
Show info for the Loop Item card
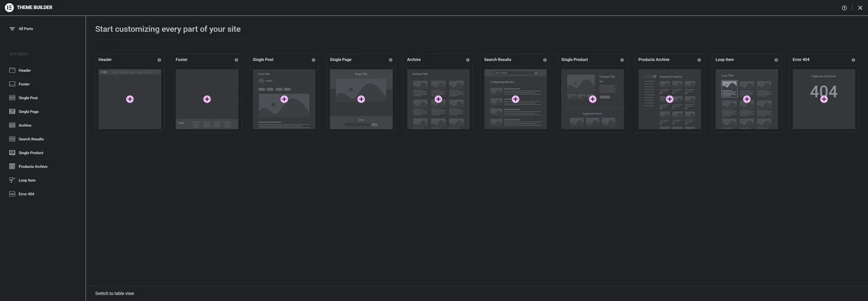[776, 60]
